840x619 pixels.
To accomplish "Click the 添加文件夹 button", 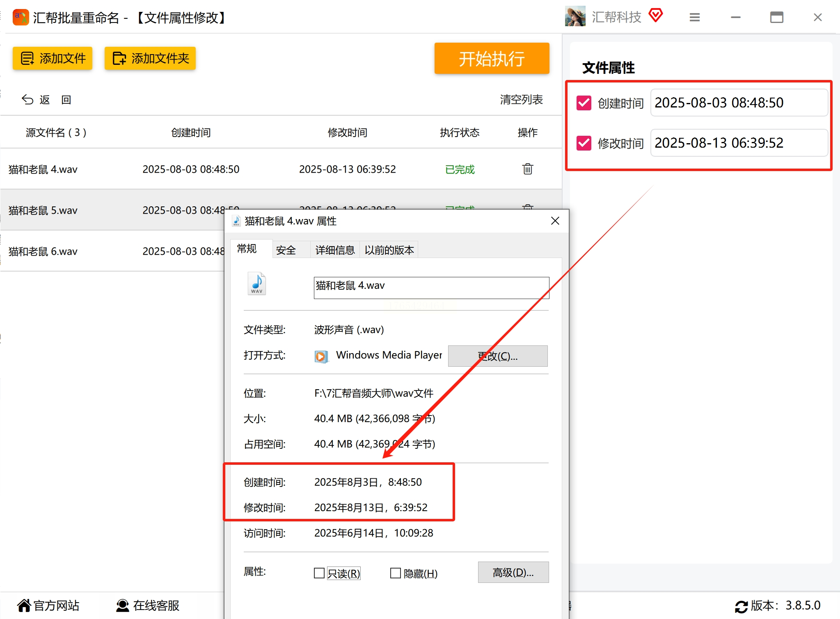I will (150, 58).
